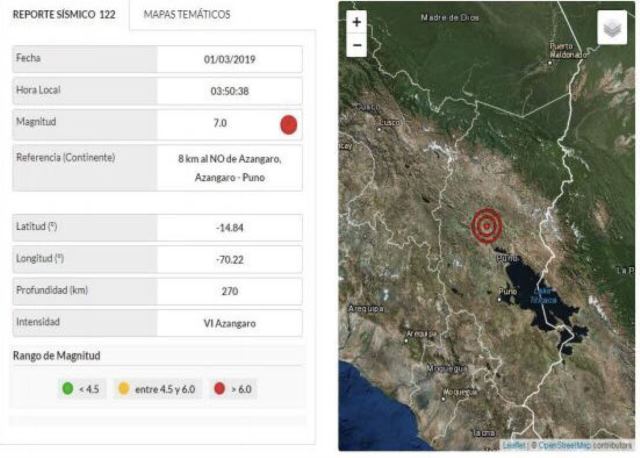Click the green under 4.5 legend swatch
The height and width of the screenshot is (458, 640).
(67, 388)
